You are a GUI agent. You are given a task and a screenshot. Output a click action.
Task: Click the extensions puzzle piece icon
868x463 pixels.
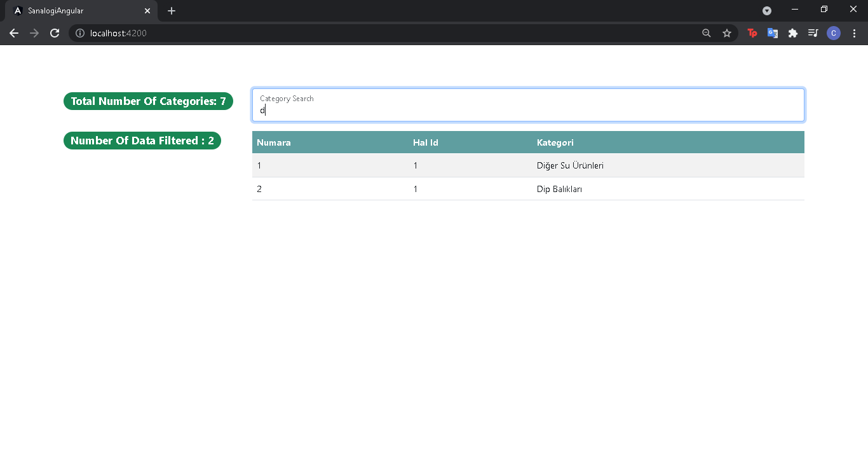(x=793, y=33)
